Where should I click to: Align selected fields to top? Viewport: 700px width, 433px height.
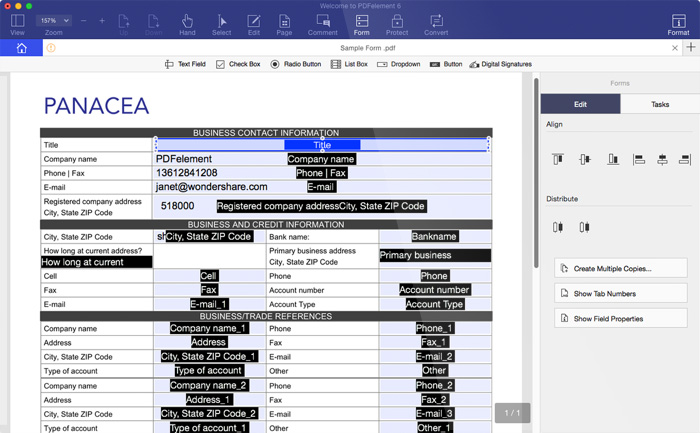[558, 159]
